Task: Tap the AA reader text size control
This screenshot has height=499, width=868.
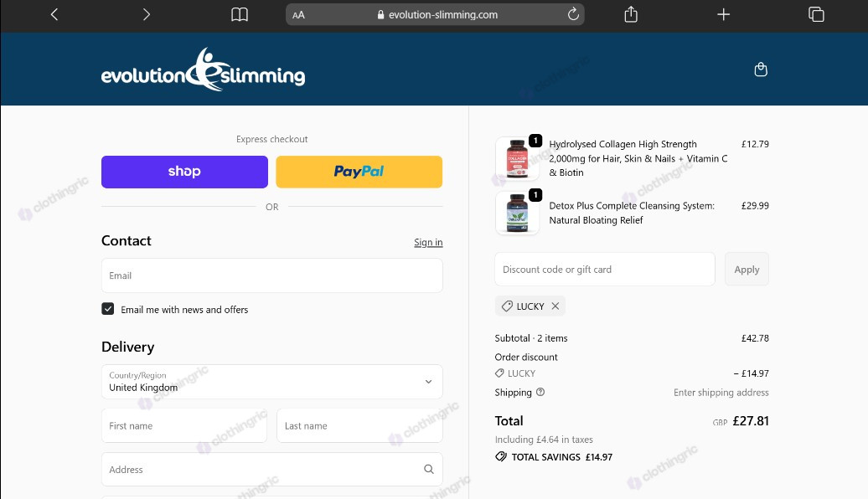Action: pyautogui.click(x=298, y=15)
